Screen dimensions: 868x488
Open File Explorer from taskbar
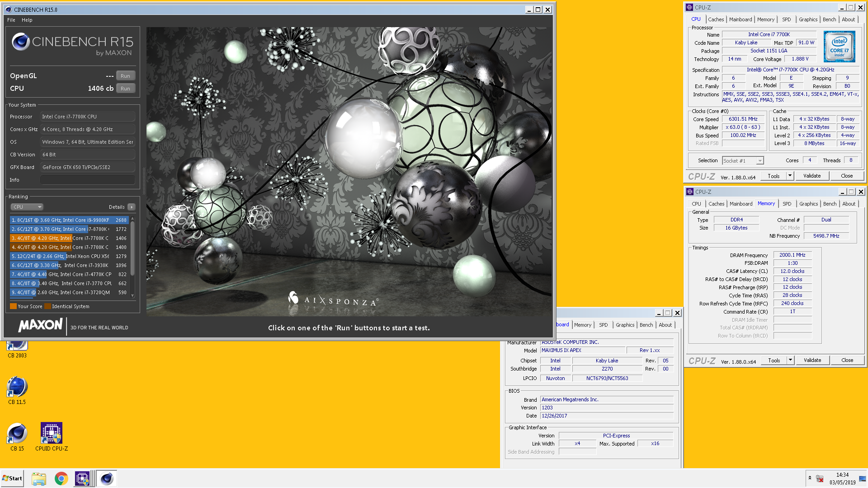coord(39,478)
